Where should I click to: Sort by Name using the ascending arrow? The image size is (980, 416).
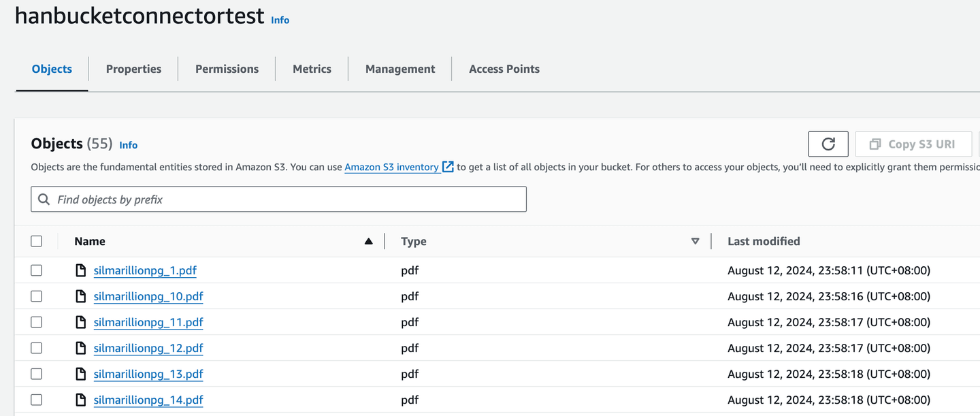[x=368, y=241]
